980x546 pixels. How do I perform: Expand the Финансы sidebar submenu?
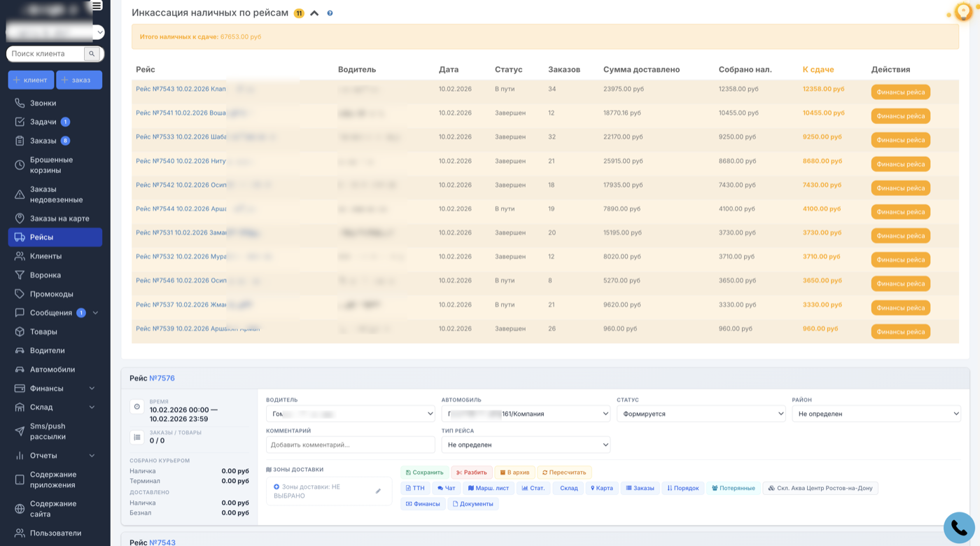click(x=92, y=388)
